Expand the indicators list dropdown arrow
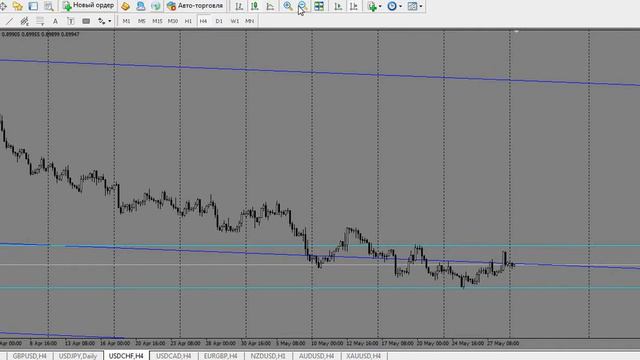Screen dimensions: 640x360 click(380, 6)
